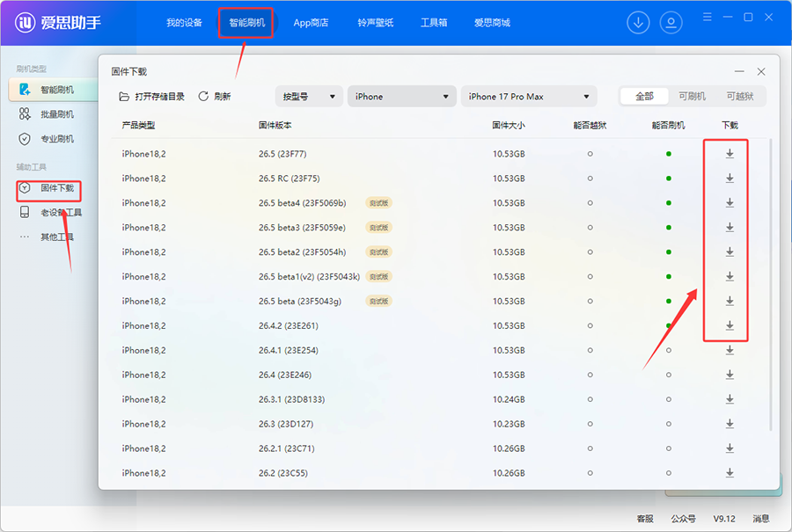Click the 爱思助手 logo
The height and width of the screenshot is (532, 792).
(57, 23)
